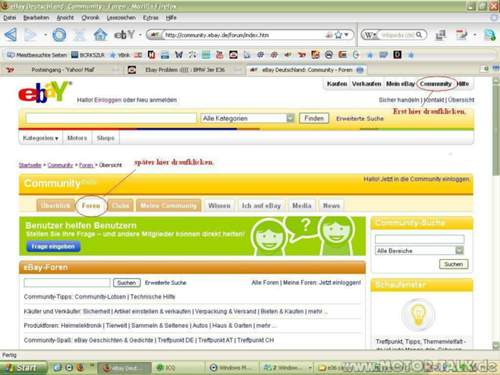Select the Ich auf eBay tab
Screen dimensions: 500x375
point(261,205)
